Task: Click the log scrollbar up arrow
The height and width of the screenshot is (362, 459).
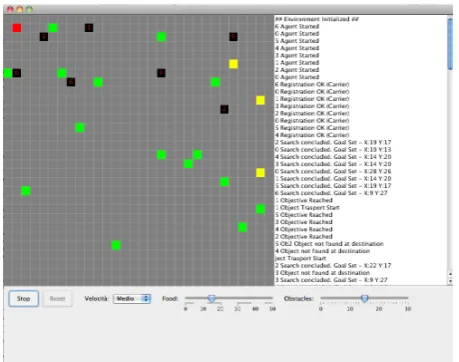Action: (x=450, y=274)
